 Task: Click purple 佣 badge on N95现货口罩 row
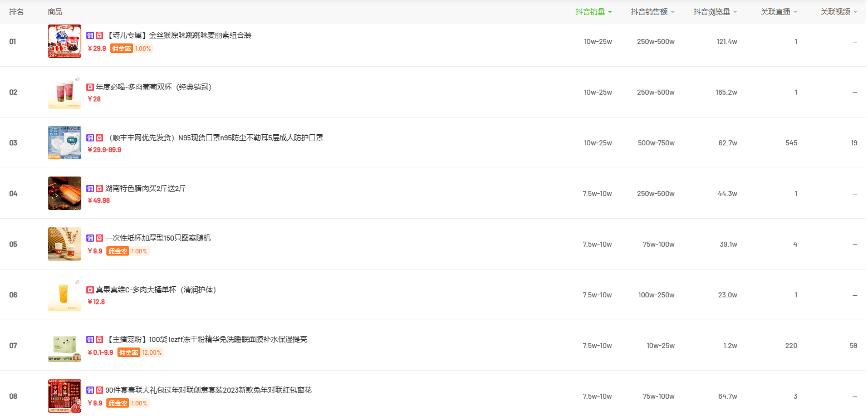point(90,138)
